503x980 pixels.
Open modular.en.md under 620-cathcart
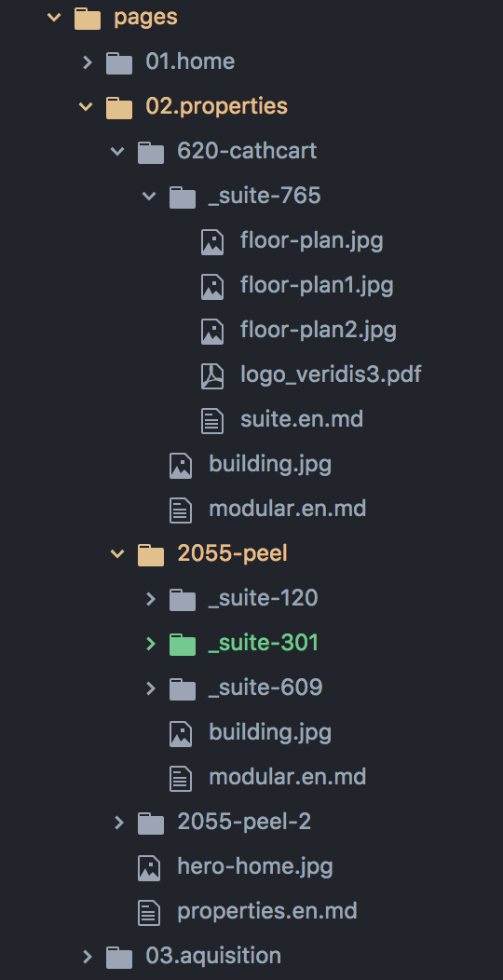coord(288,509)
